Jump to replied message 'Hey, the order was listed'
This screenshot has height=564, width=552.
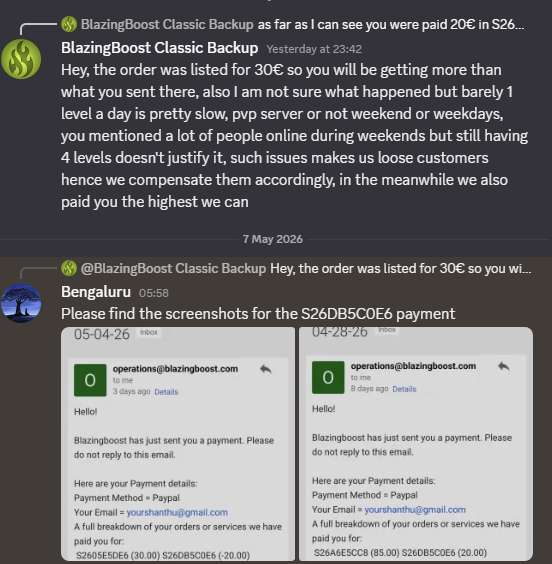pos(401,268)
